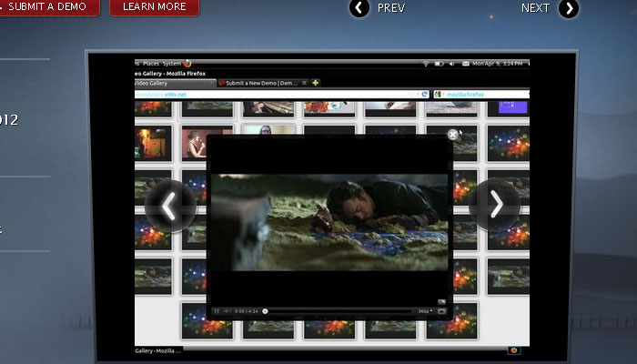Click the Wi-Fi network indicator icon
The image size is (637, 364).
[426, 64]
